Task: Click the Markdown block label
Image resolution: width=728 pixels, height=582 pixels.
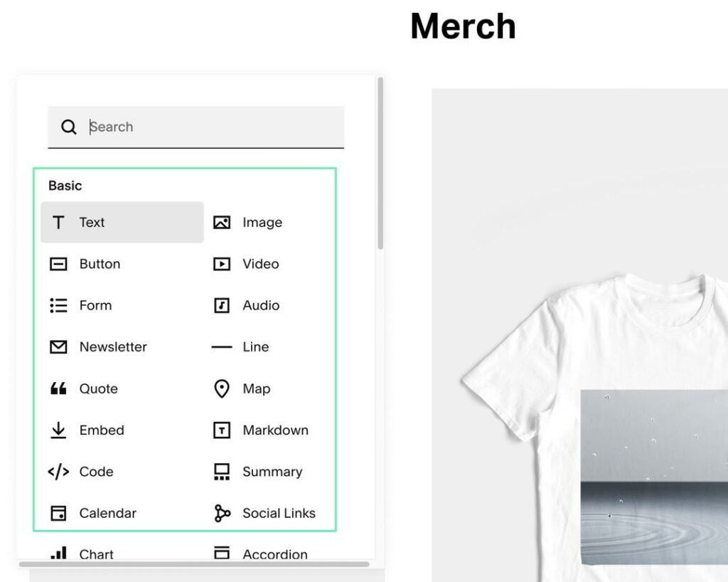Action: (275, 430)
